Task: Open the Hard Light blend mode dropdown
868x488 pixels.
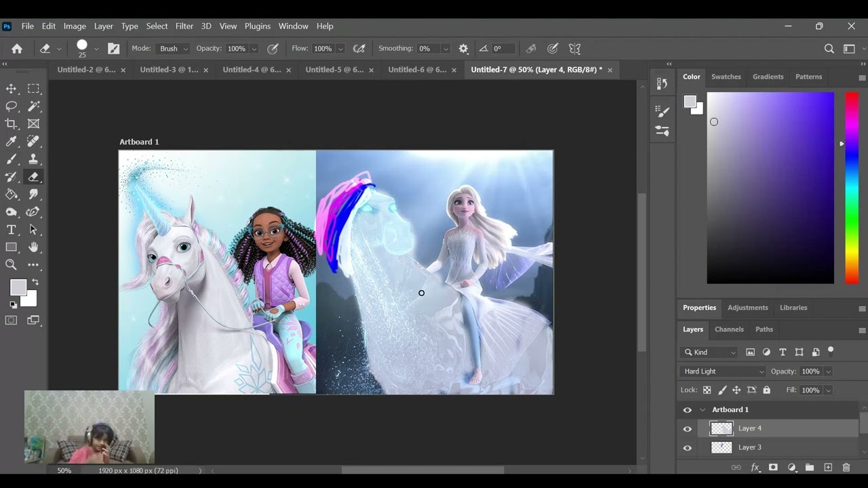Action: click(x=723, y=371)
